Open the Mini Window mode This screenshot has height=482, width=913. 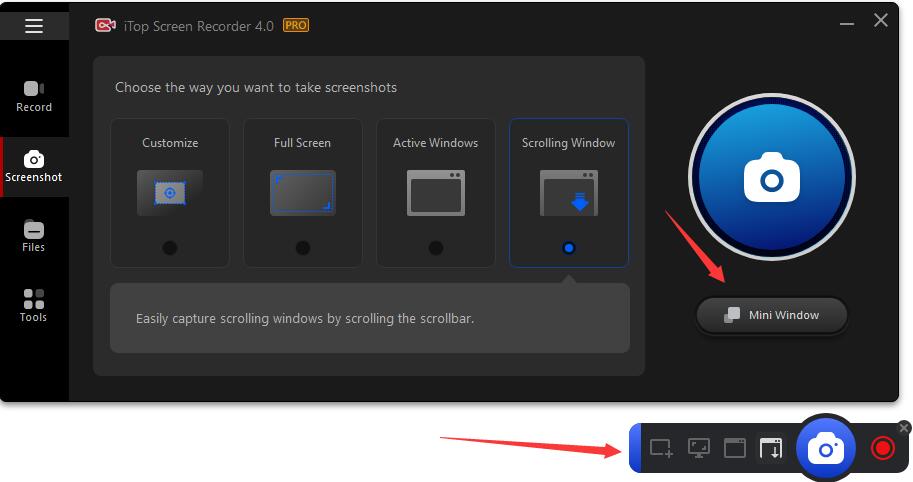[772, 315]
